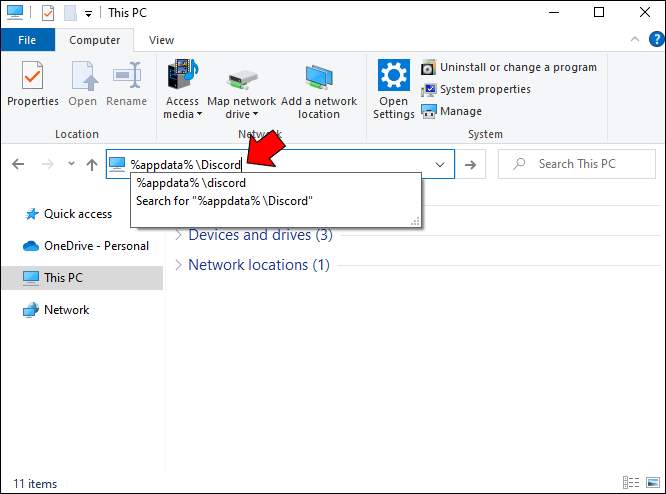This screenshot has width=666, height=494.
Task: Switch to details view icon
Action: 631,483
